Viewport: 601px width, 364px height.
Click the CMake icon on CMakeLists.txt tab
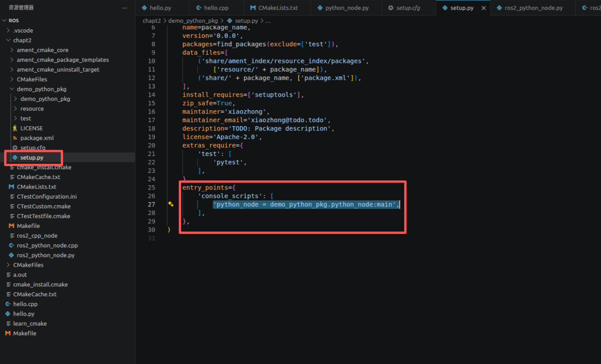pyautogui.click(x=253, y=8)
